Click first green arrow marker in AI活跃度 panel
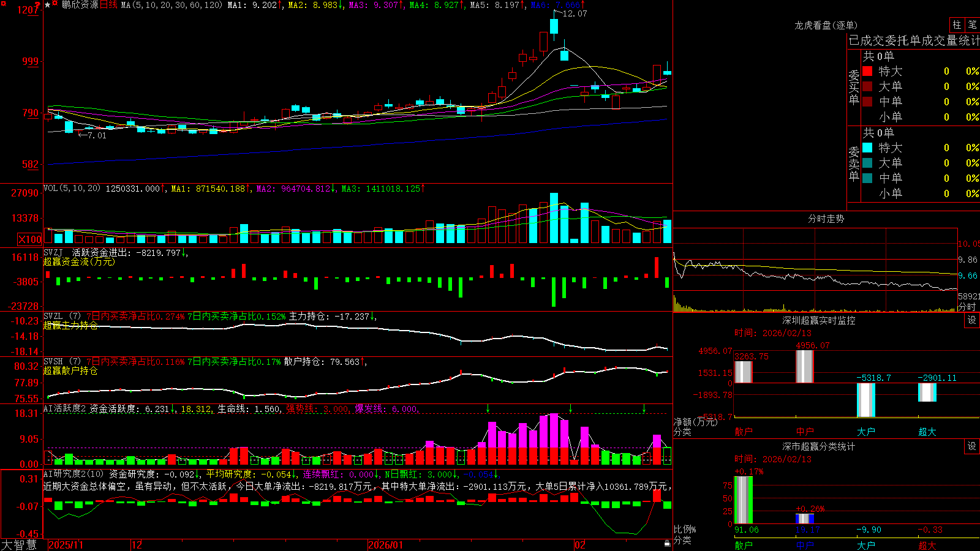This screenshot has height=551, width=980. point(488,408)
